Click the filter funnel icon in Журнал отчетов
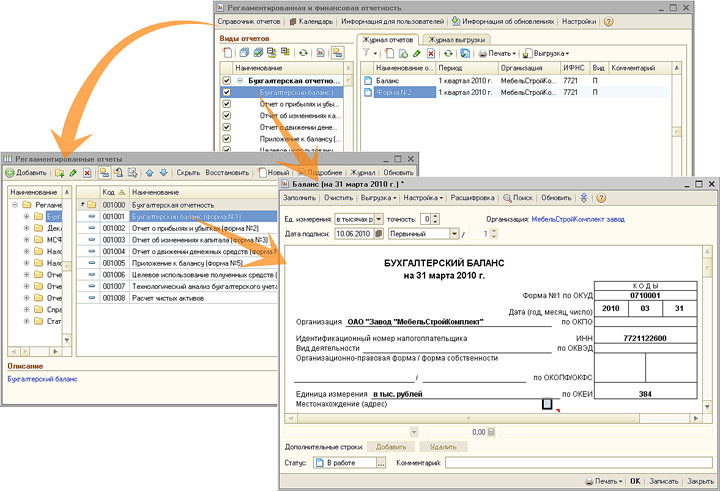This screenshot has width=720, height=491. [366, 53]
